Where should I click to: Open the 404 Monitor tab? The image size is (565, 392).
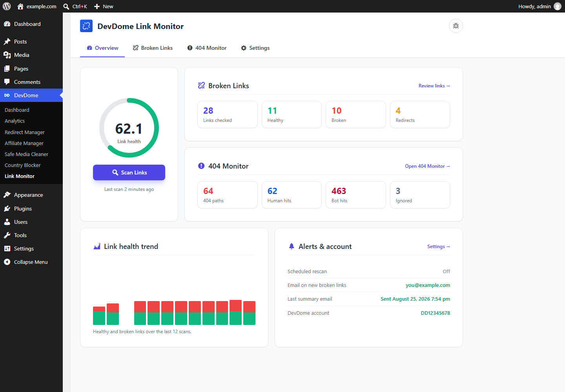207,48
